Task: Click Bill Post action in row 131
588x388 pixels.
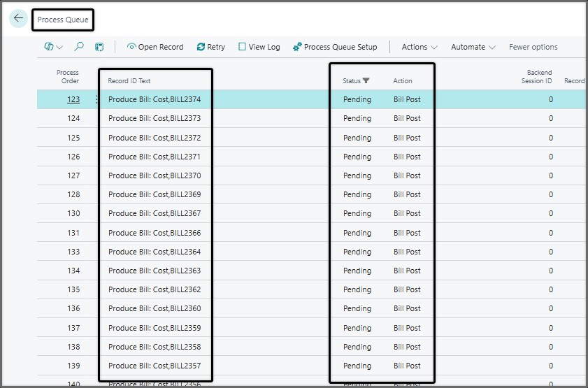Action: pyautogui.click(x=407, y=233)
